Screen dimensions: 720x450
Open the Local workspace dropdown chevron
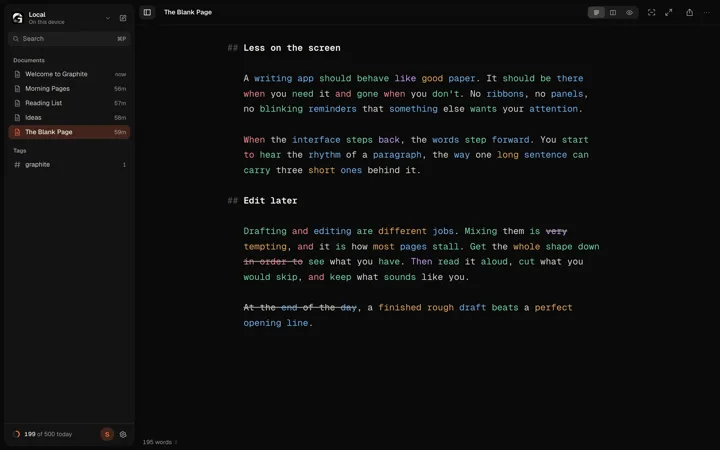pyautogui.click(x=108, y=18)
